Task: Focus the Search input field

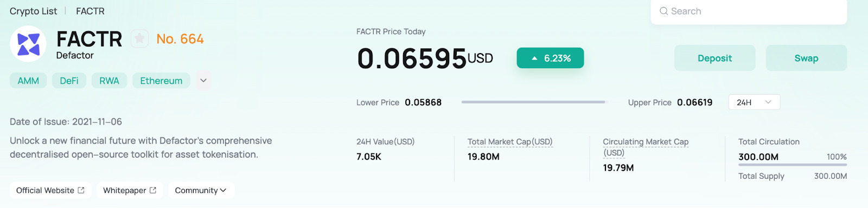Action: point(749,11)
